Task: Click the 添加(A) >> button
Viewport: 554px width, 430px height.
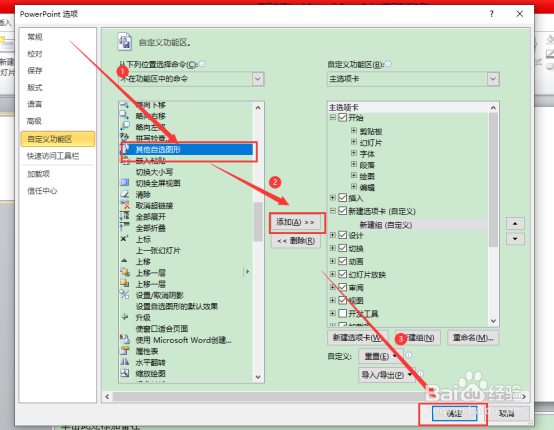Action: coord(295,222)
